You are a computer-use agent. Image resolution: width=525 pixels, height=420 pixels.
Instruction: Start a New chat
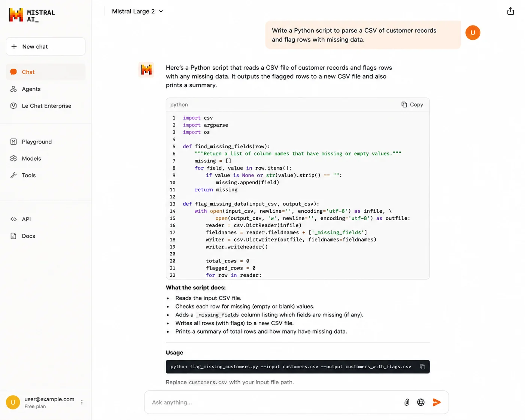coord(46,46)
